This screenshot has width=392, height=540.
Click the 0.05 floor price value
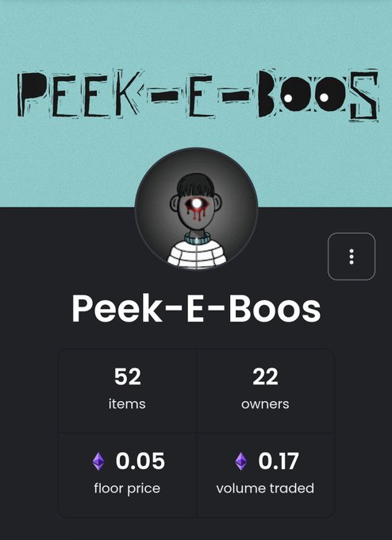click(x=140, y=461)
